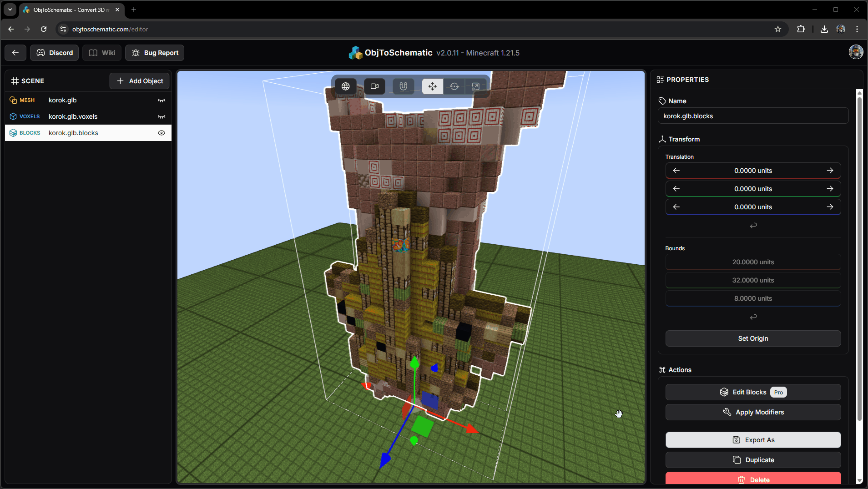
Task: Edit the Name field korok.glb.blocks
Action: [x=753, y=116]
